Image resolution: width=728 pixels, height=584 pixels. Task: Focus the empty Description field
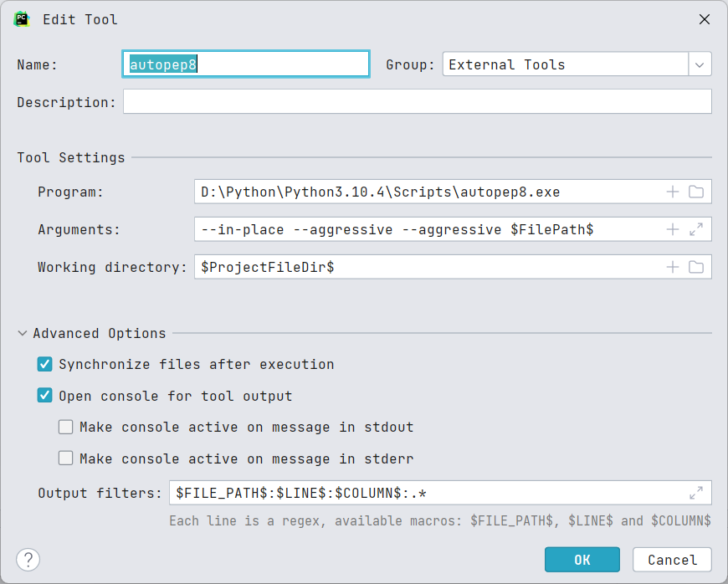pyautogui.click(x=417, y=102)
